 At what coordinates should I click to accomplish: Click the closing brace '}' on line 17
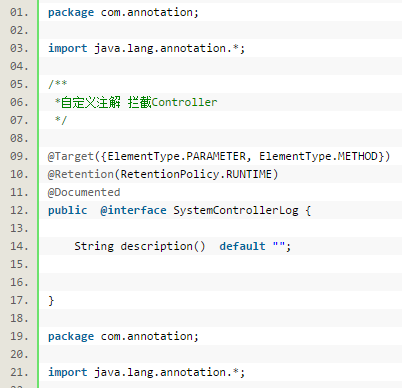(x=51, y=301)
